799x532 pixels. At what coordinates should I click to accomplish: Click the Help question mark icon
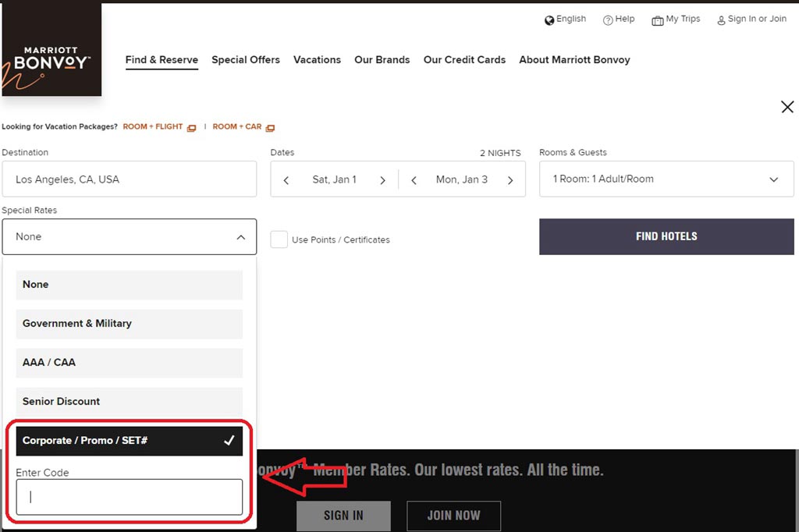pos(608,20)
